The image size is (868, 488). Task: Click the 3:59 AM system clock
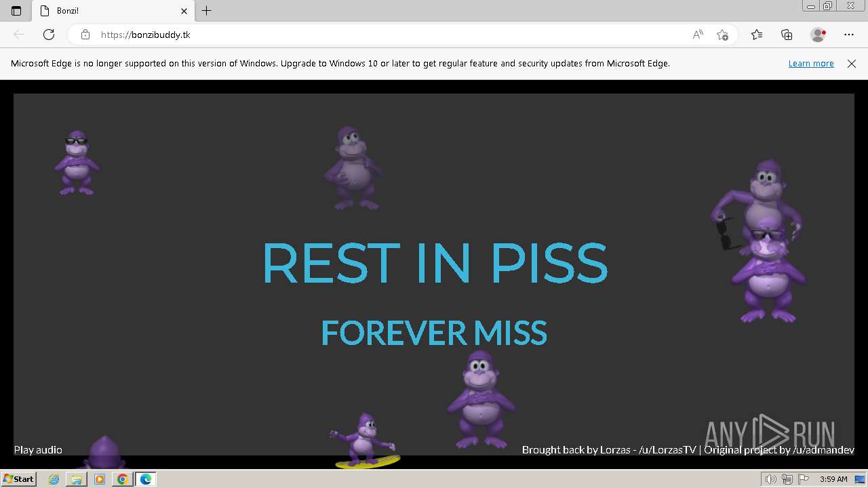833,479
